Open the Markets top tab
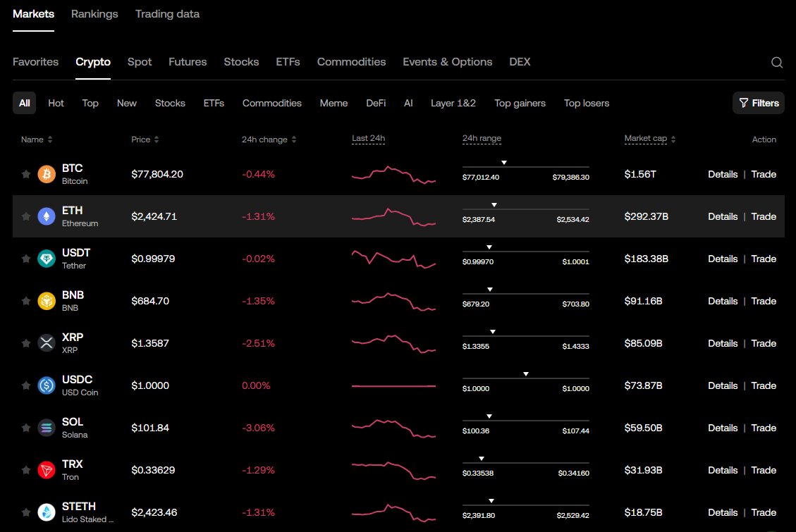The width and height of the screenshot is (796, 532). coord(34,14)
